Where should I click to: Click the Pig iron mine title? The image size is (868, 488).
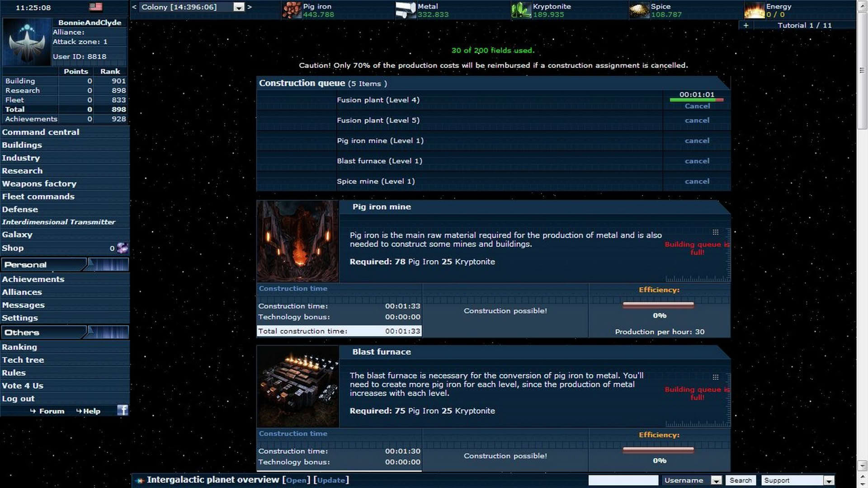(x=382, y=207)
